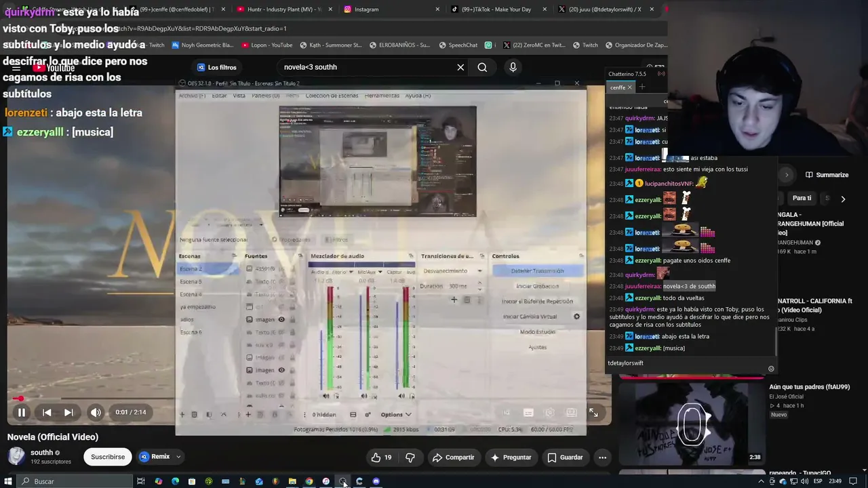Add a new transition with plus icon
The width and height of the screenshot is (868, 488).
pyautogui.click(x=454, y=300)
